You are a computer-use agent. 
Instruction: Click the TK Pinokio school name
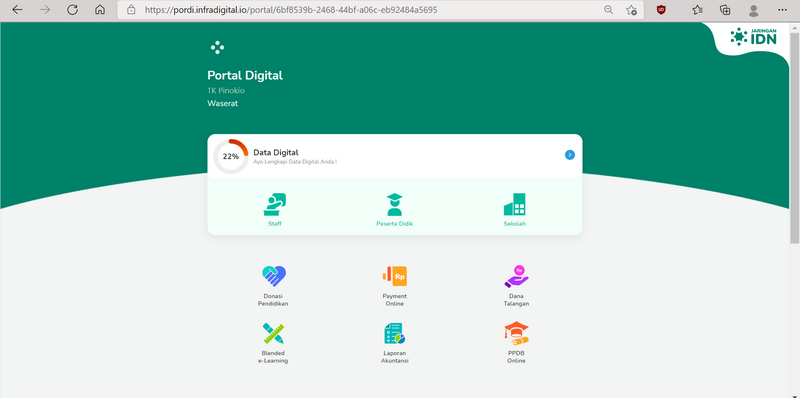(226, 91)
